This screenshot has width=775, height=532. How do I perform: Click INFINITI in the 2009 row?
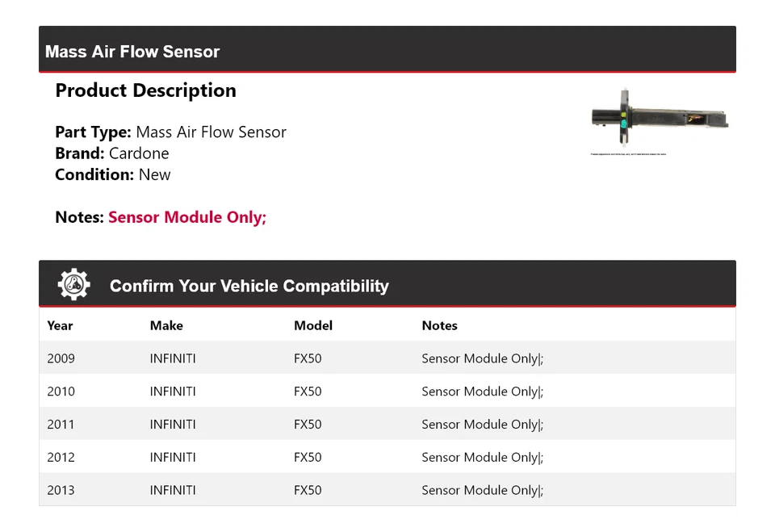173,358
